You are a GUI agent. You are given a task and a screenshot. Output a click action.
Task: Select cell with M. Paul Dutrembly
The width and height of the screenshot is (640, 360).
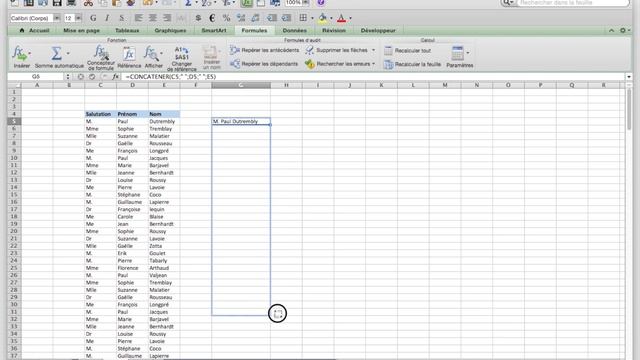pos(241,121)
